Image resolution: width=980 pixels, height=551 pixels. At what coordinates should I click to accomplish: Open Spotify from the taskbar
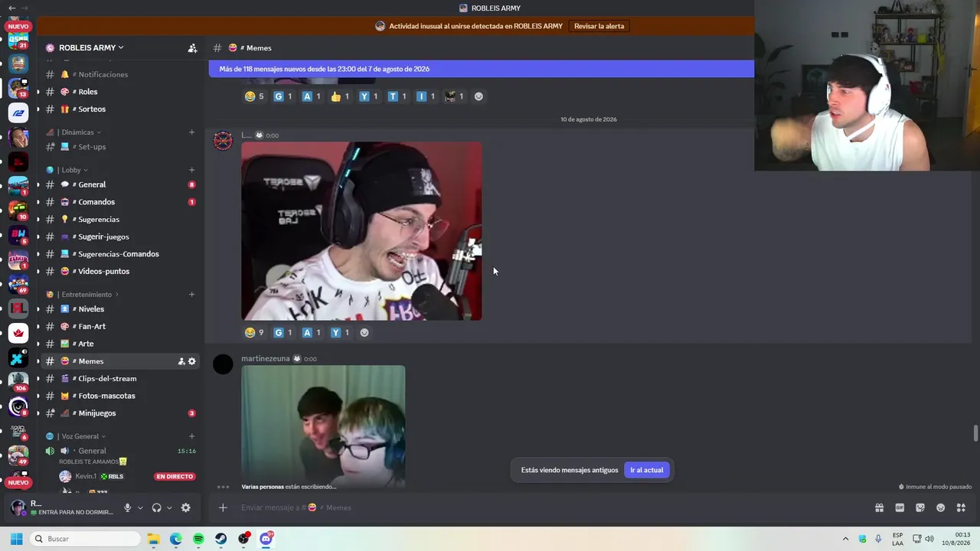pos(198,539)
